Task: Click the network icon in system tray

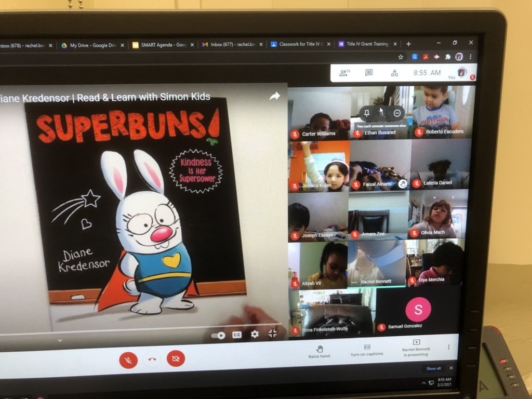Action: pyautogui.click(x=431, y=383)
